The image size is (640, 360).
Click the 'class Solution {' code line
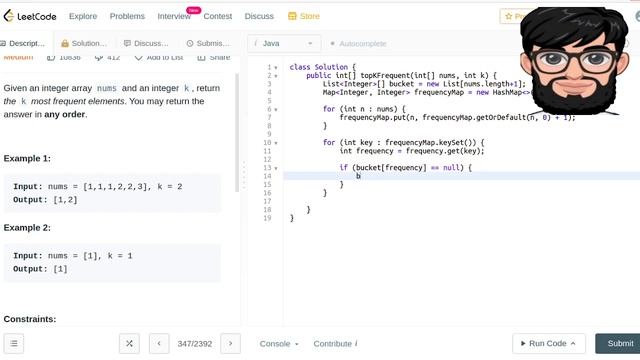(x=322, y=67)
